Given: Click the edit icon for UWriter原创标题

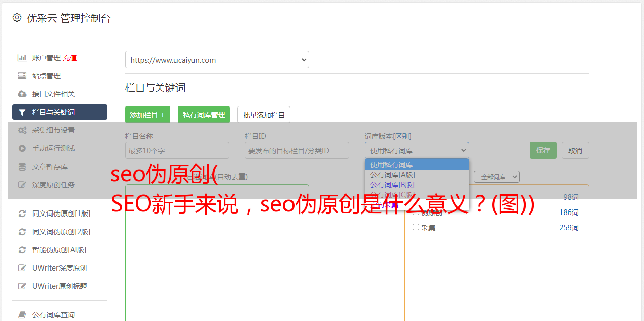Looking at the screenshot, I should (x=22, y=286).
